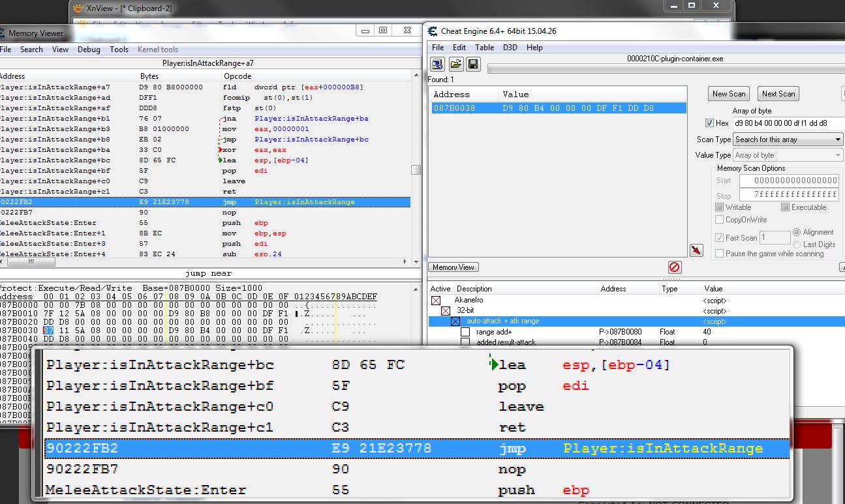Open the Memory View window
The height and width of the screenshot is (504, 845).
coord(453,267)
